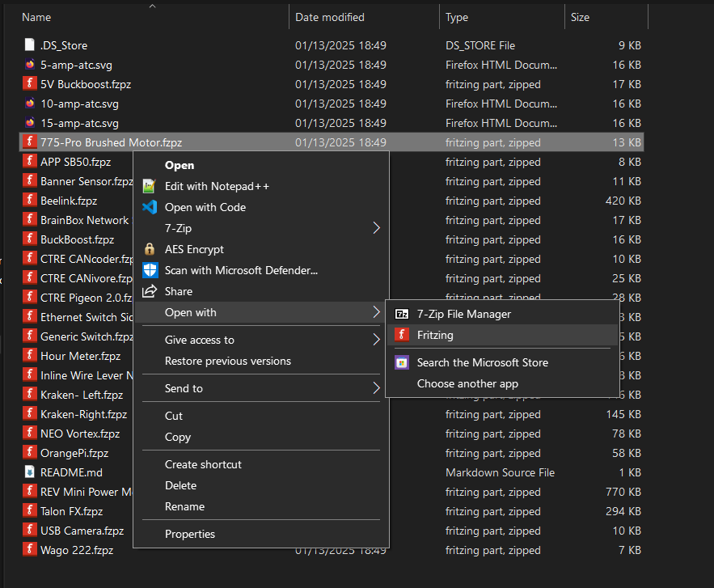This screenshot has height=588, width=714.
Task: Click the Fritzing icon for Talon FX.fzpz
Action: pyautogui.click(x=30, y=511)
